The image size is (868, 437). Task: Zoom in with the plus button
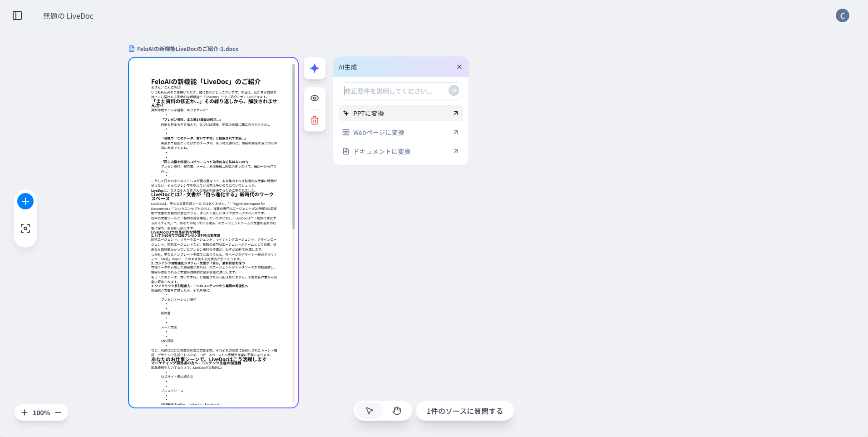(x=25, y=412)
